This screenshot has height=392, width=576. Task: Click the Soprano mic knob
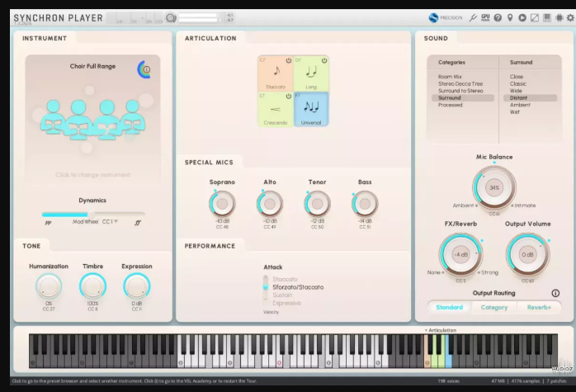[222, 204]
